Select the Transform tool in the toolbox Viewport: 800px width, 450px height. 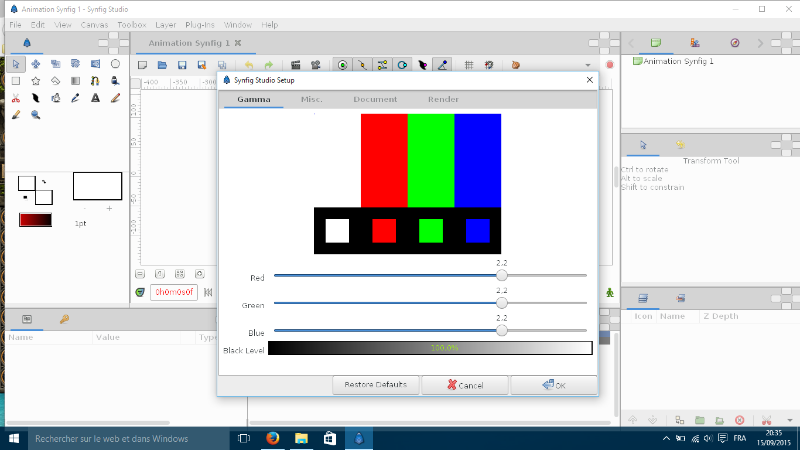pyautogui.click(x=16, y=64)
